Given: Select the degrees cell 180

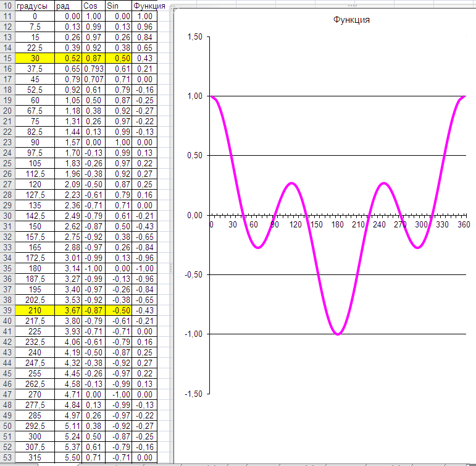Looking at the screenshot, I should [35, 268].
